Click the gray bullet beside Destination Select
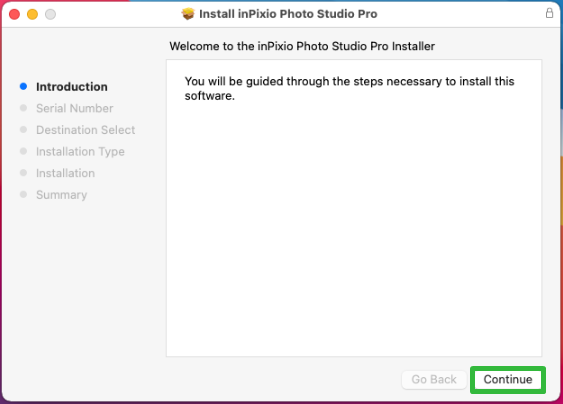563x404 pixels. tap(23, 130)
